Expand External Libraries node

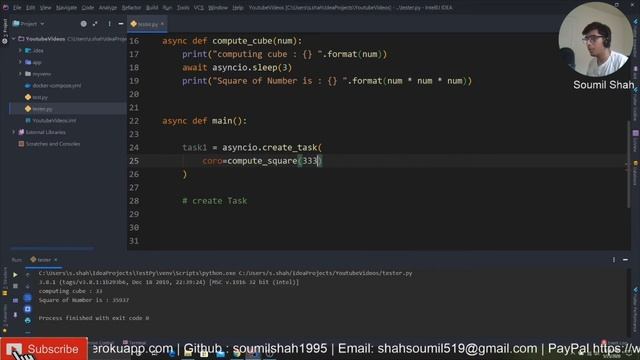pyautogui.click(x=13, y=132)
